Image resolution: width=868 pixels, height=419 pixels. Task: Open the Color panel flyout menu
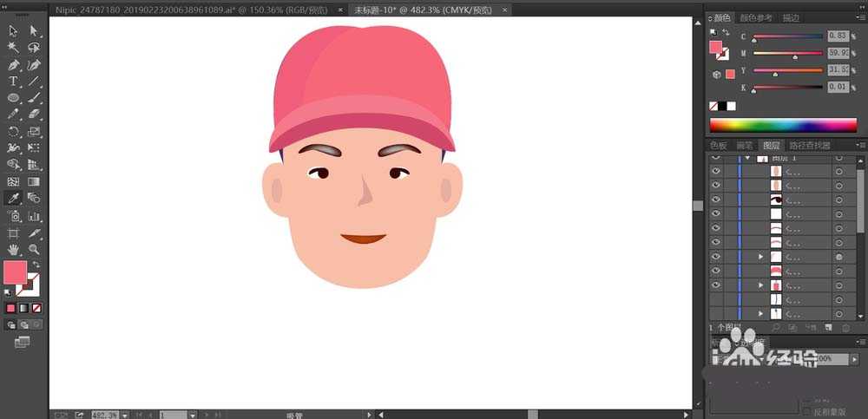(x=859, y=17)
